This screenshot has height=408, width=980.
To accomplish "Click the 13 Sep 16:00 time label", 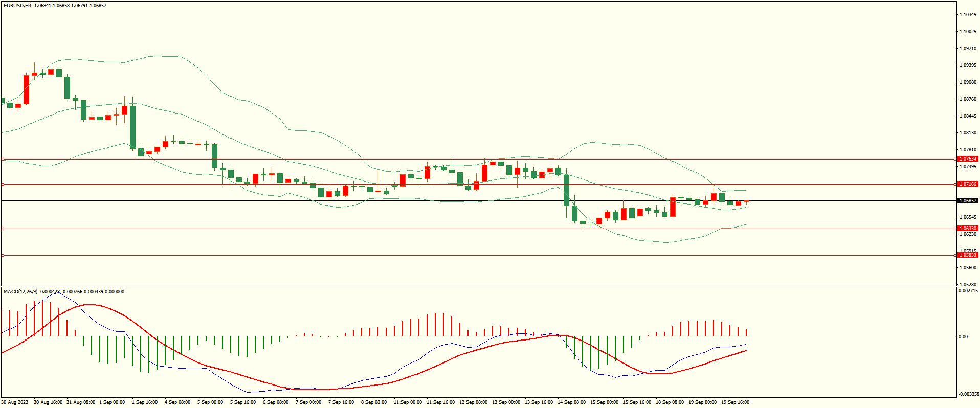I will point(539,402).
